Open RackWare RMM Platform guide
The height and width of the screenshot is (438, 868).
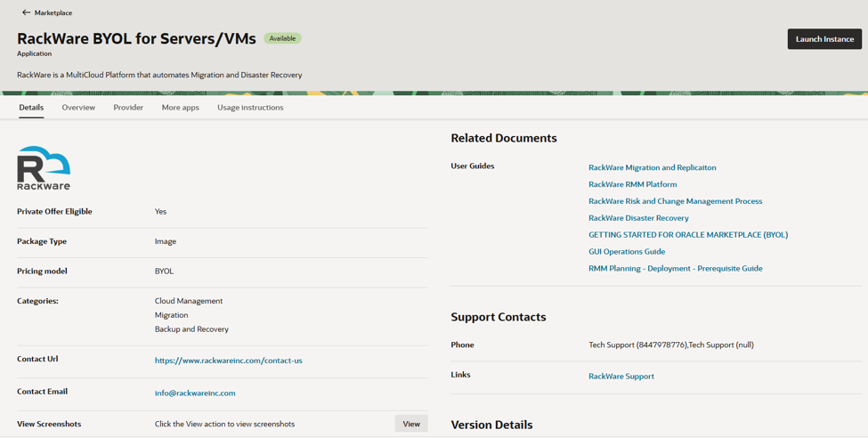point(633,184)
